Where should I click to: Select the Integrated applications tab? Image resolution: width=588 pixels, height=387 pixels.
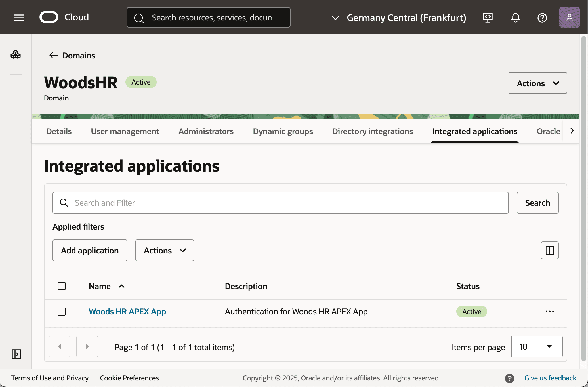click(x=475, y=131)
